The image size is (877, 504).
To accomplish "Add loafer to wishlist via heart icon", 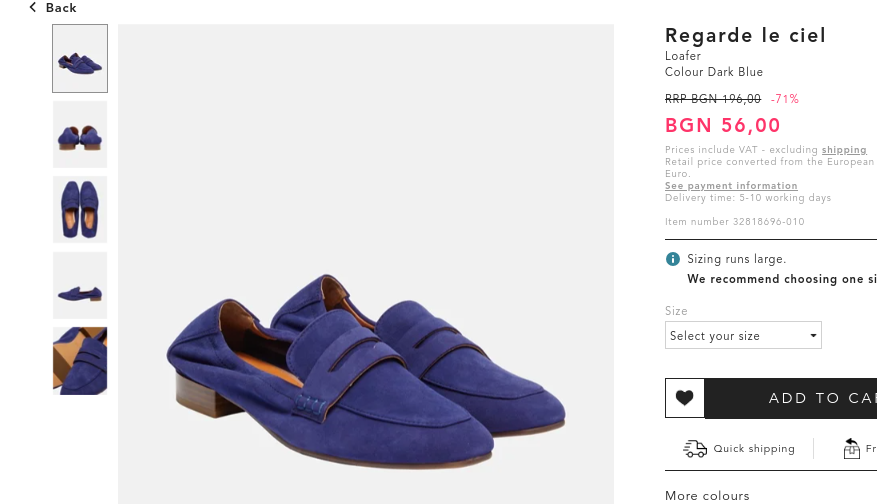I will click(x=685, y=398).
